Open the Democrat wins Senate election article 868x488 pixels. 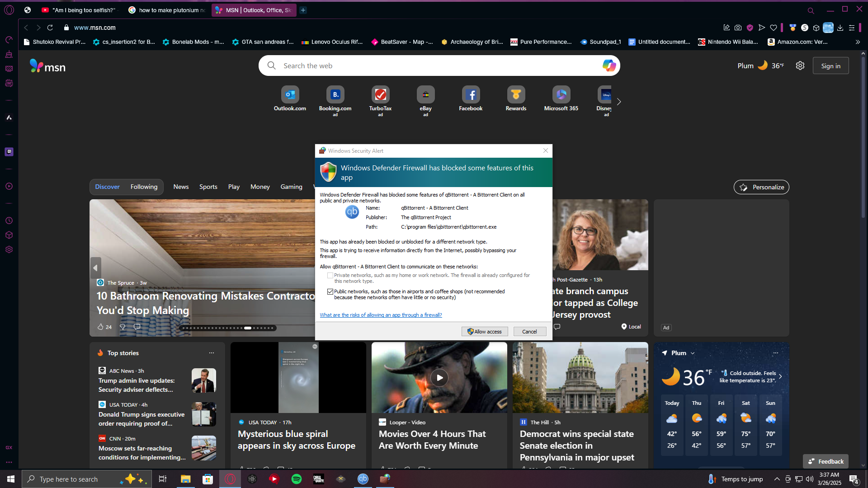[x=577, y=446]
